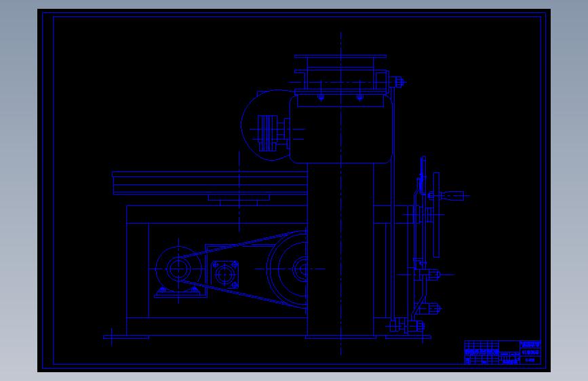Image resolution: width=588 pixels, height=381 pixels.
Task: Select the hex bolt beside the top plate
Action: (x=397, y=82)
